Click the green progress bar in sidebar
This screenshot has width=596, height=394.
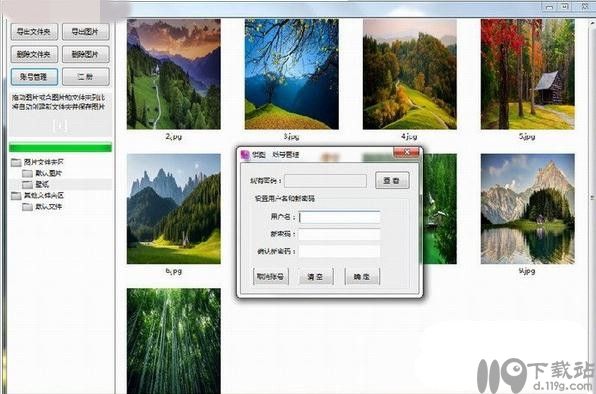click(x=60, y=147)
